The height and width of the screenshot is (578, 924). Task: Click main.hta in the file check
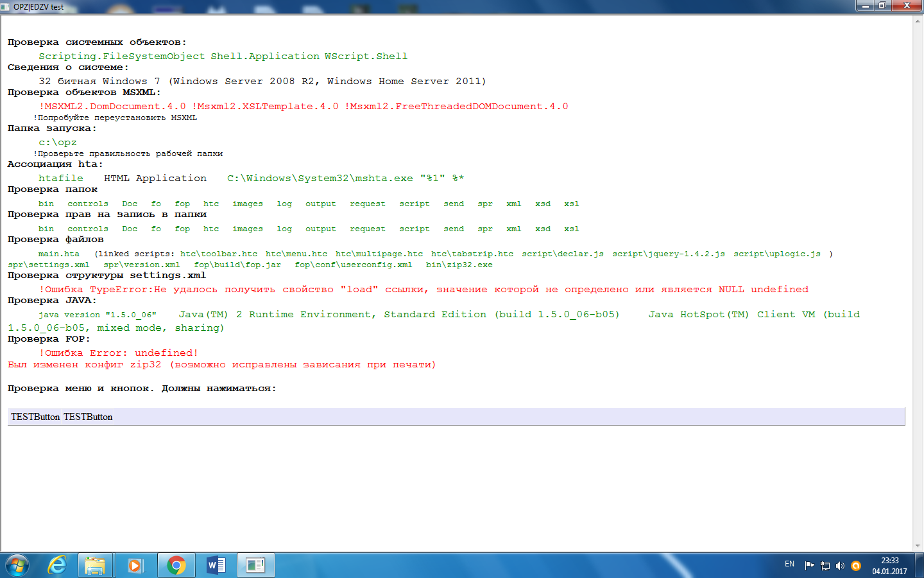coord(59,254)
